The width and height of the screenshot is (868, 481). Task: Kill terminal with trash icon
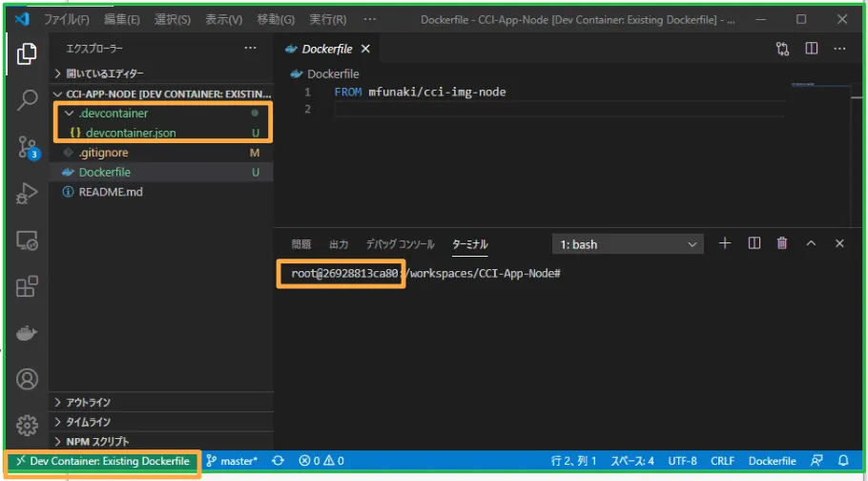pos(782,243)
